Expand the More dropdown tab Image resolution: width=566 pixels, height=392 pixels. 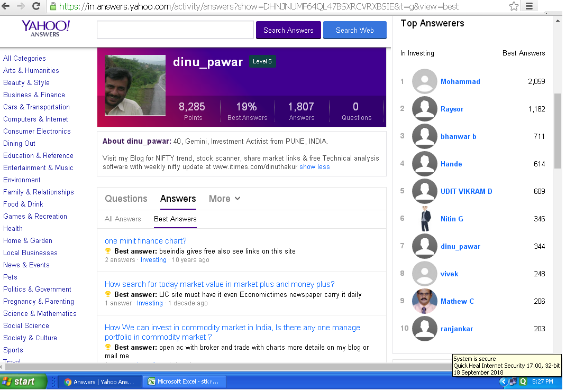coord(224,199)
